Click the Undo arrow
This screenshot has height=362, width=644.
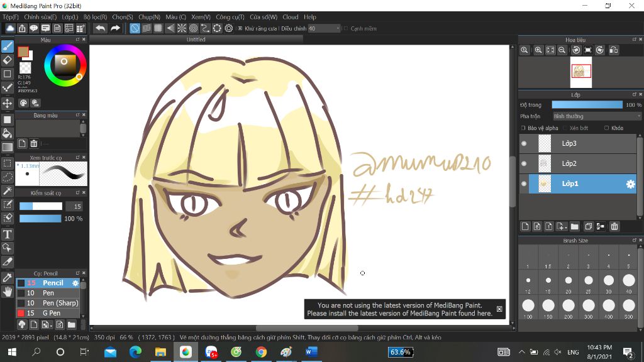pyautogui.click(x=100, y=28)
